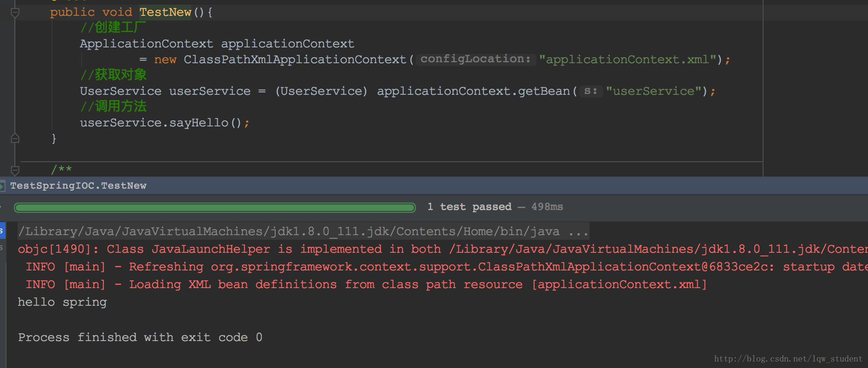This screenshot has height=368, width=868.
Task: Click the closing fold marker of TestNew
Action: [15, 138]
